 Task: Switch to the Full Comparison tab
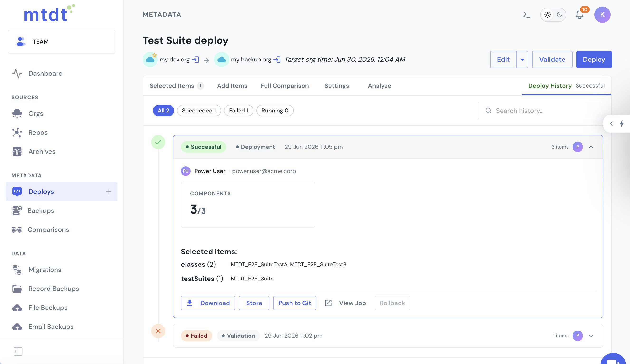(x=285, y=86)
